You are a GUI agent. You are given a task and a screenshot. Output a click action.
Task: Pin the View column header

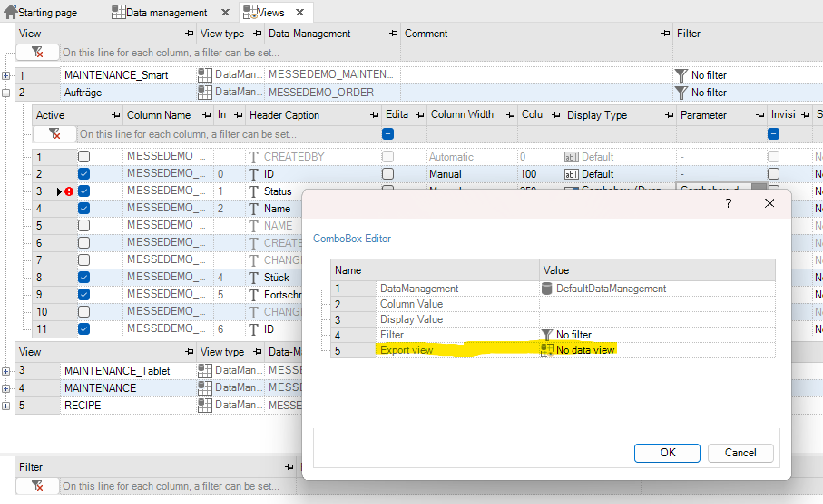pos(189,34)
